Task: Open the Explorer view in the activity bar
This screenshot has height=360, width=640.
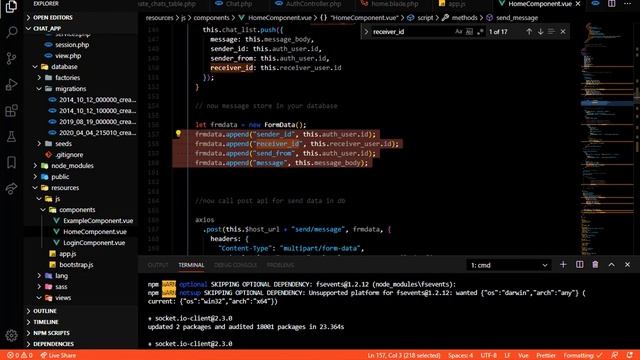Action: tap(11, 7)
